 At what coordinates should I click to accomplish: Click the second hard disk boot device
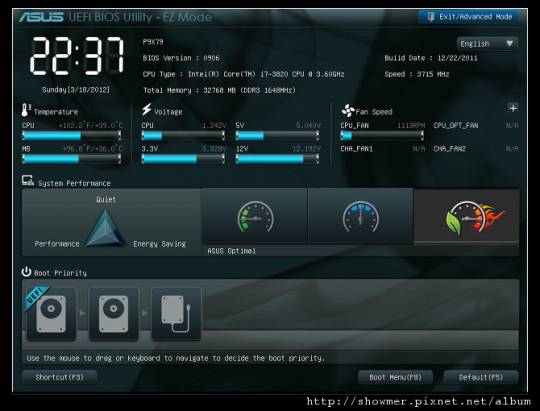pyautogui.click(x=114, y=314)
